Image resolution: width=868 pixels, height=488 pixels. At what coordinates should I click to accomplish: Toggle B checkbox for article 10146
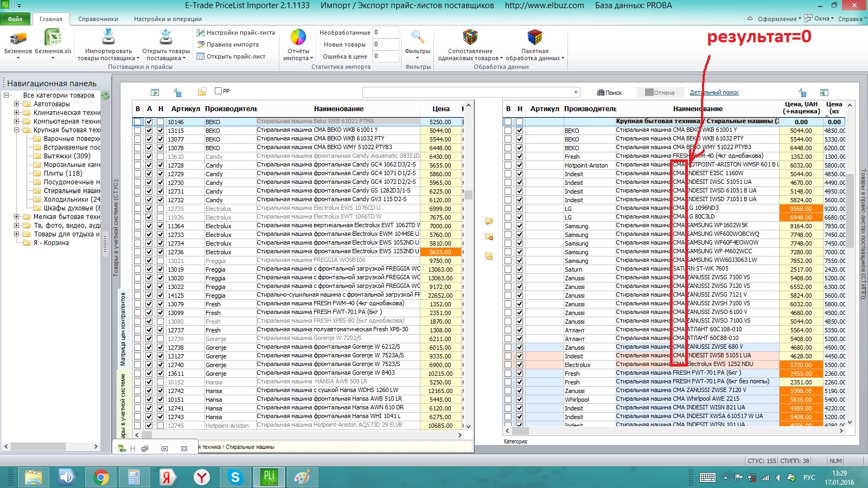[x=138, y=122]
